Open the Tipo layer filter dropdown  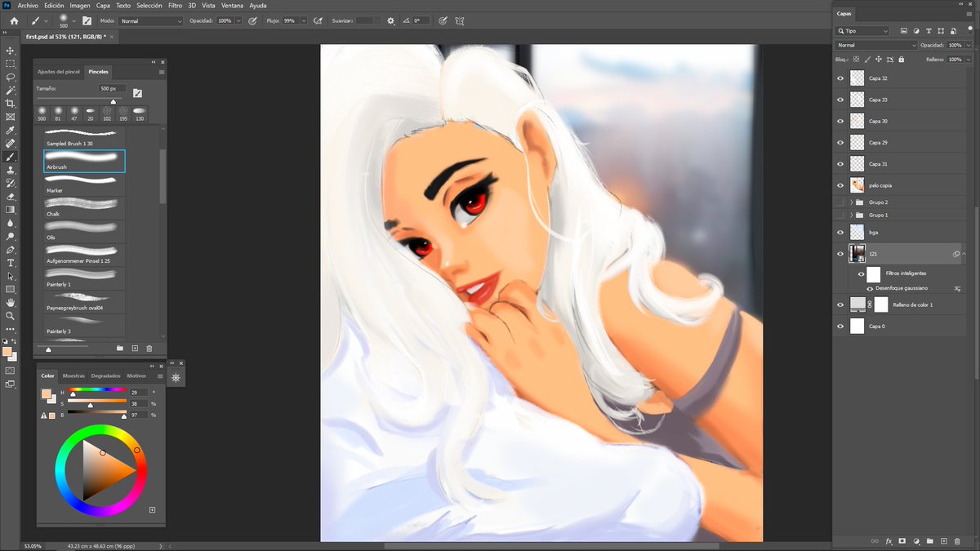862,31
